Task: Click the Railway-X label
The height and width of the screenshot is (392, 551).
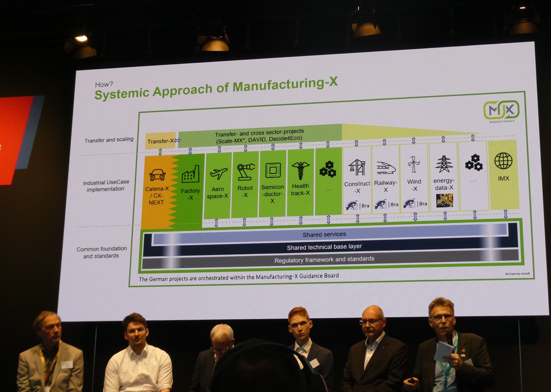Action: [x=386, y=186]
